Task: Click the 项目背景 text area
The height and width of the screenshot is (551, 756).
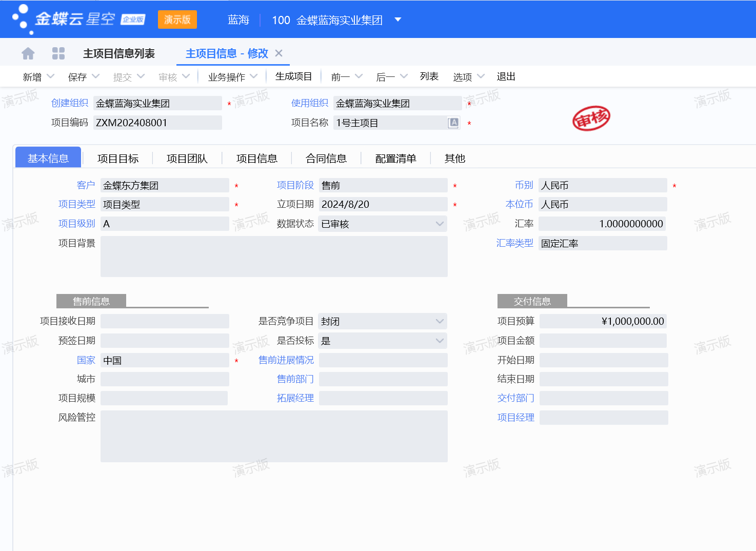Action: click(x=274, y=257)
